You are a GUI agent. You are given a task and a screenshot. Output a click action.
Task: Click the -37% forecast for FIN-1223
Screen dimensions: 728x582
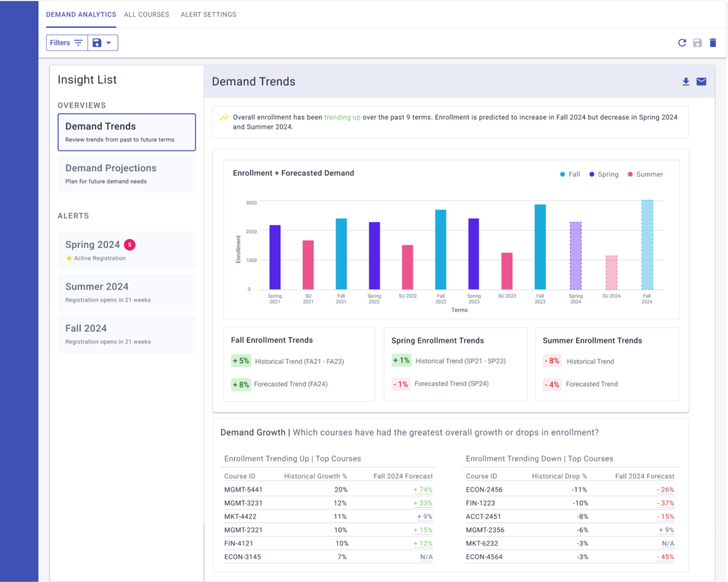click(x=665, y=503)
